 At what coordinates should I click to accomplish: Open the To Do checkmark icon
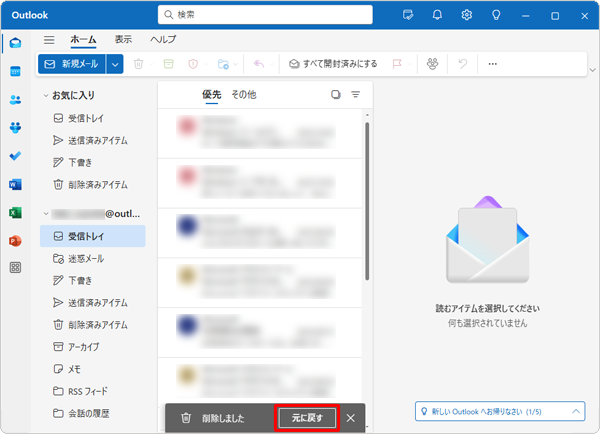[15, 156]
